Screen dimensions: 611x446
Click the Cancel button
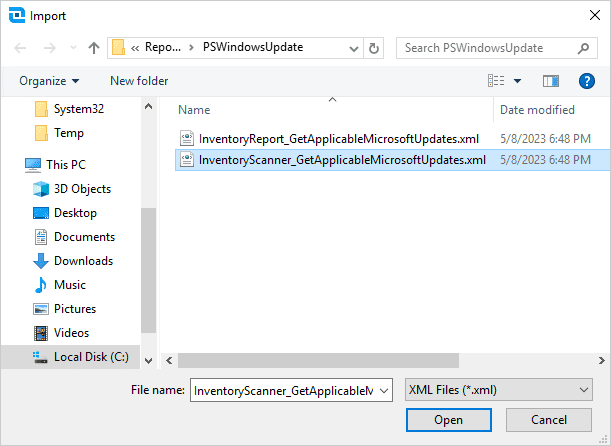tap(549, 420)
